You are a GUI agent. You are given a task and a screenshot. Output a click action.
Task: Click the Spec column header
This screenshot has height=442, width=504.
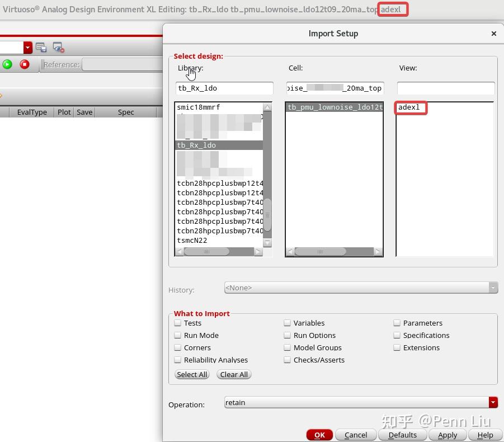[126, 112]
